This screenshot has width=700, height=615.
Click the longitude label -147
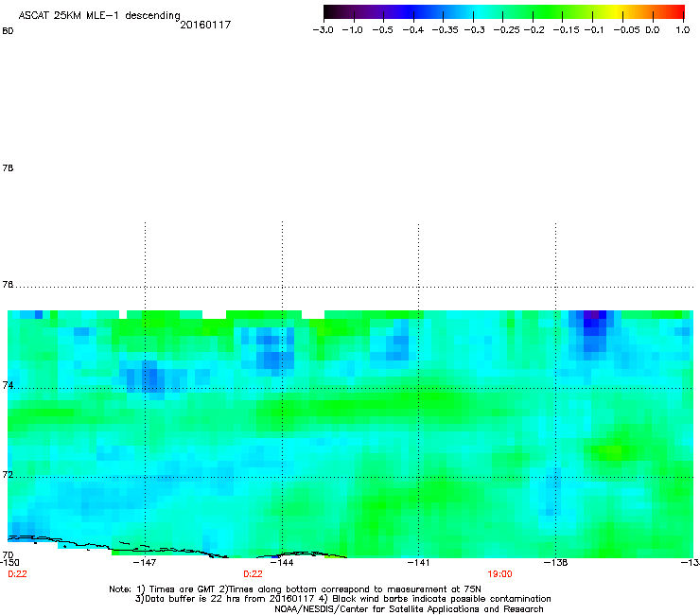(x=145, y=562)
